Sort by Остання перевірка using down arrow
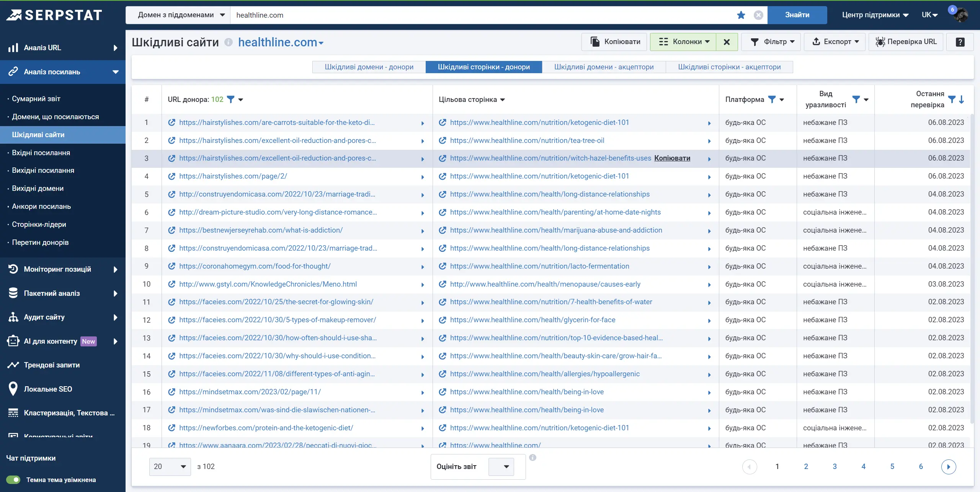The image size is (980, 492). point(962,99)
